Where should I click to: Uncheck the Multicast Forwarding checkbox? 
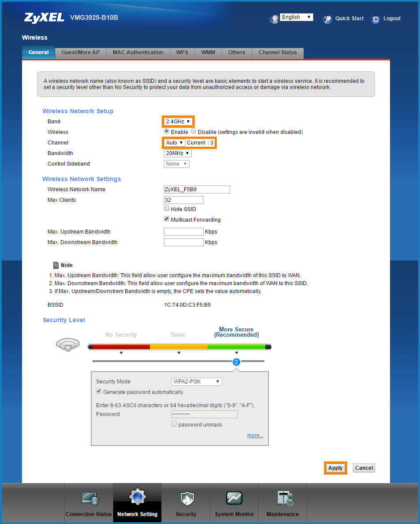(x=167, y=219)
